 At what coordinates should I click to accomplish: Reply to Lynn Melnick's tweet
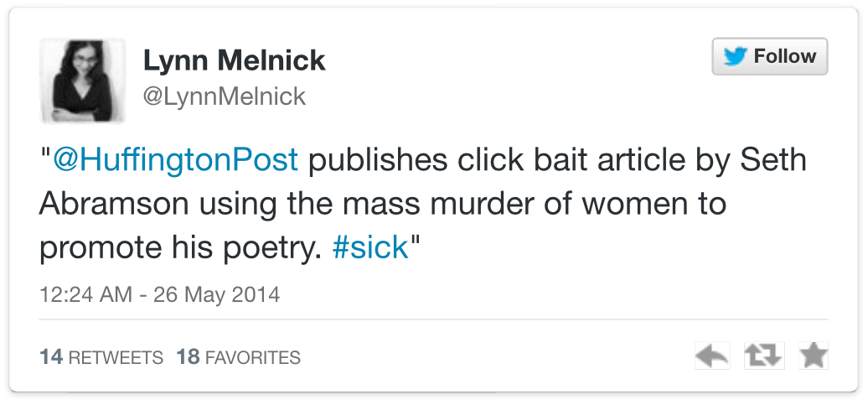pos(712,356)
